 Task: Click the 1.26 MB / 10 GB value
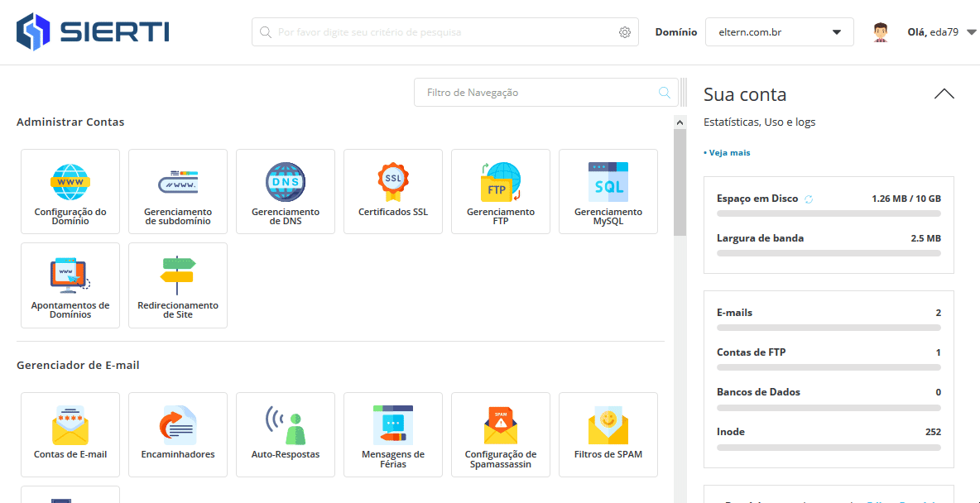(x=906, y=199)
